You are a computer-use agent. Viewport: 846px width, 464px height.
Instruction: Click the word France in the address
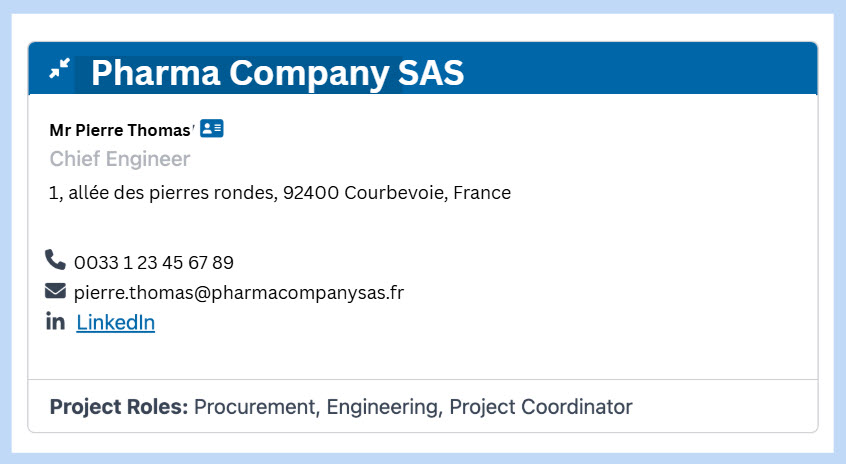pos(482,193)
